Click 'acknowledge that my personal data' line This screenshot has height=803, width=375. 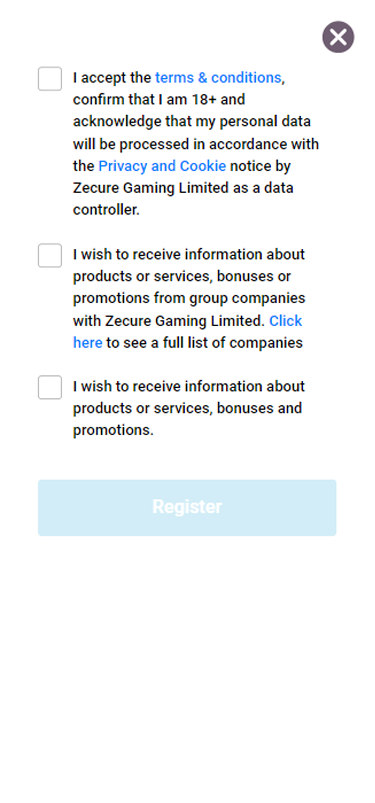[x=192, y=121]
